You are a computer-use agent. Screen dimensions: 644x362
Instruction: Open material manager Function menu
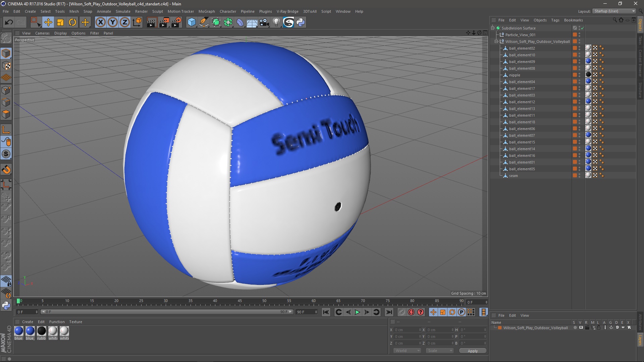click(57, 322)
